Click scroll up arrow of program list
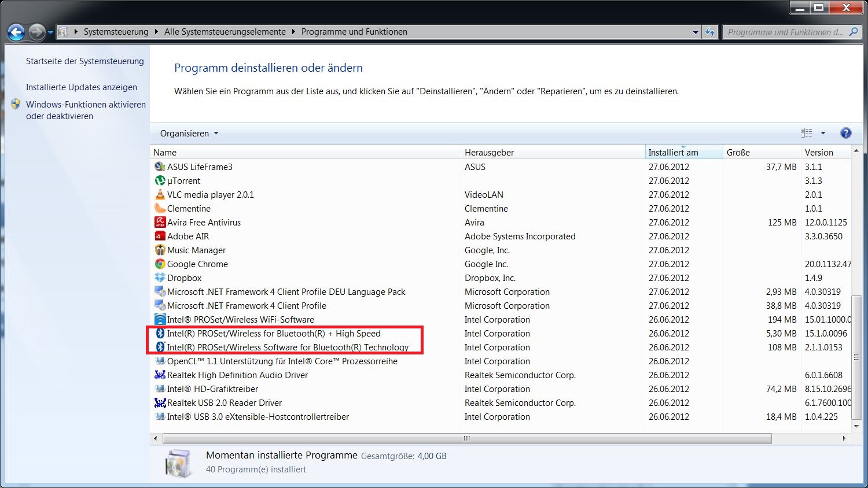The image size is (868, 488). point(856,151)
